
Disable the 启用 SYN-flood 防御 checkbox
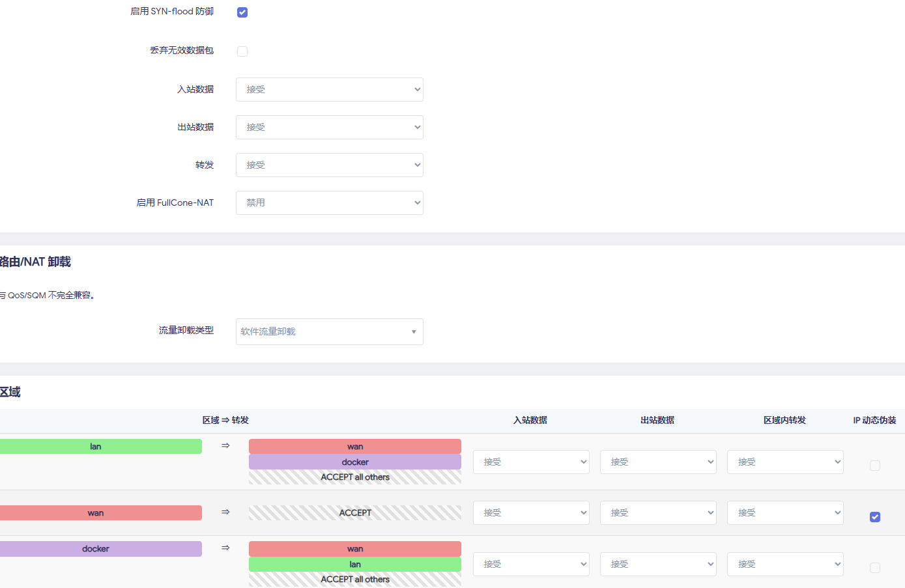242,12
